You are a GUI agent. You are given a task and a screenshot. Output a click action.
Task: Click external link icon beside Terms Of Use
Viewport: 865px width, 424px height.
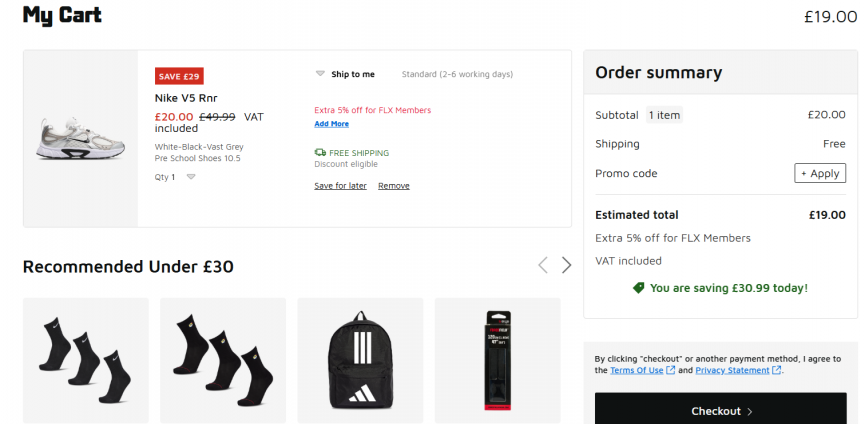(x=671, y=370)
